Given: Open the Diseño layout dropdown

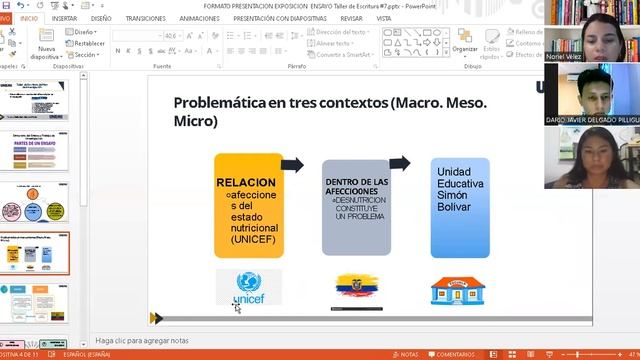Looking at the screenshot, I should pyautogui.click(x=81, y=32).
